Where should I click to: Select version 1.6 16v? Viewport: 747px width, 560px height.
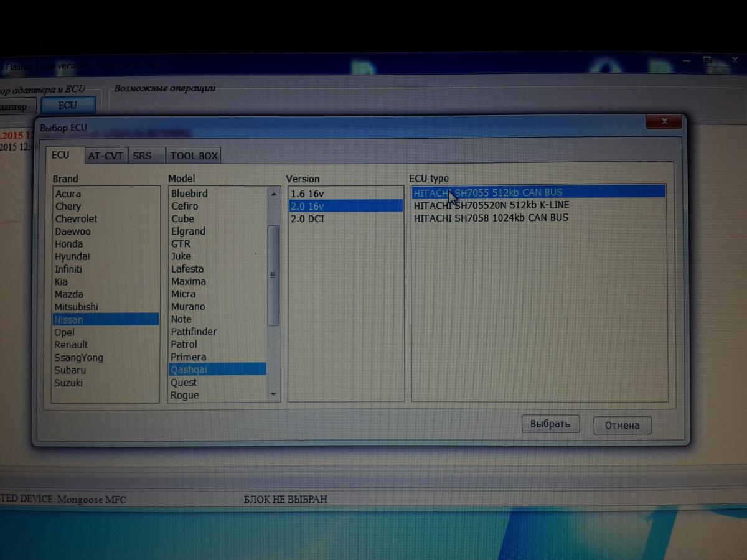pos(346,194)
